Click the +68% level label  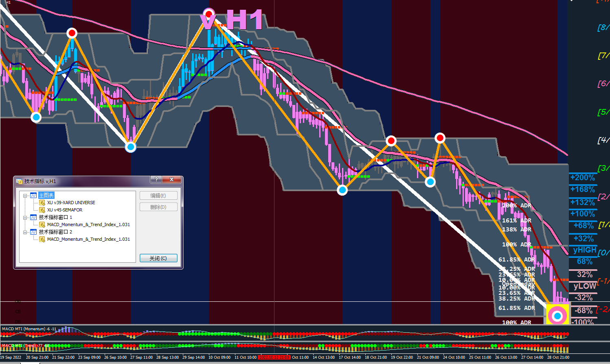pos(584,226)
